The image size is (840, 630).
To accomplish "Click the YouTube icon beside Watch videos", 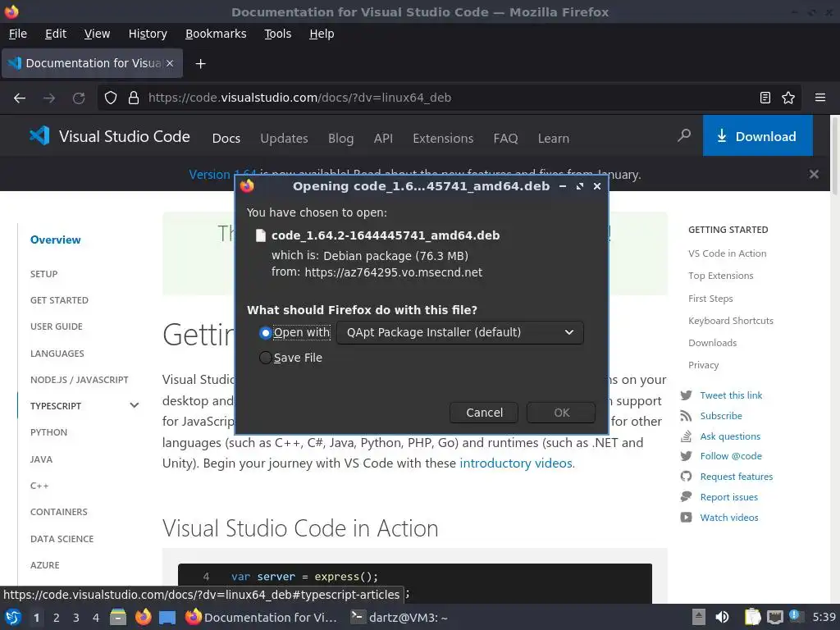I will (x=687, y=518).
